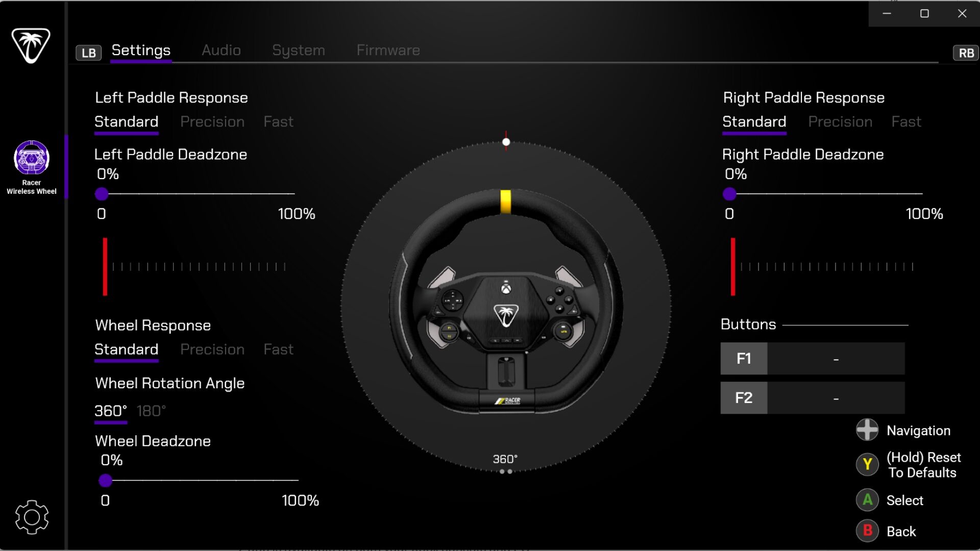
Task: Click the Right Paddle Deadzone 0% value
Action: [736, 174]
